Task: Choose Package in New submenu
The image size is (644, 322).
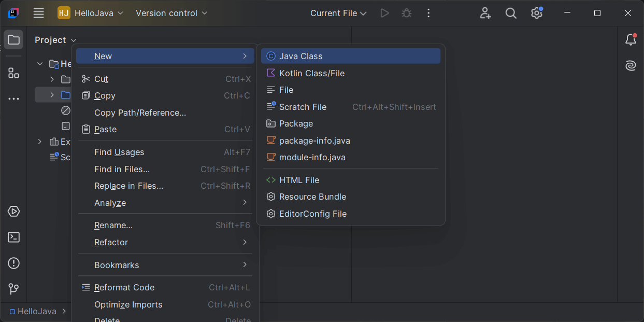Action: [x=351, y=123]
